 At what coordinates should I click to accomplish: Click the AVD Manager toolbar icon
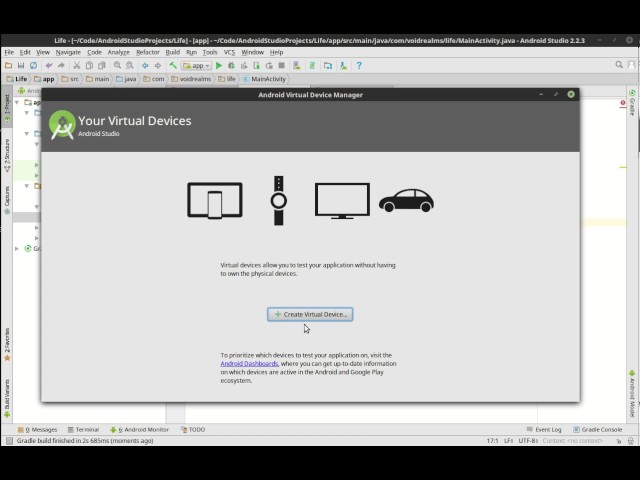click(297, 65)
